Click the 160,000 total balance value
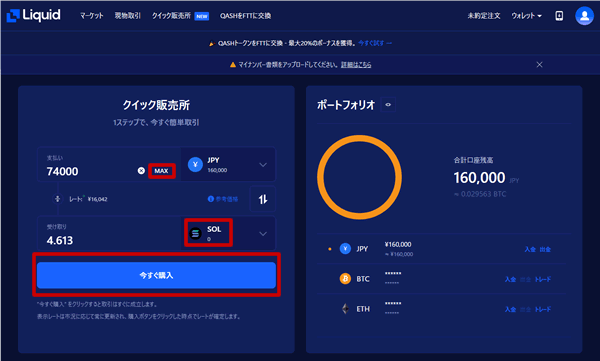The image size is (600, 361). 479,178
